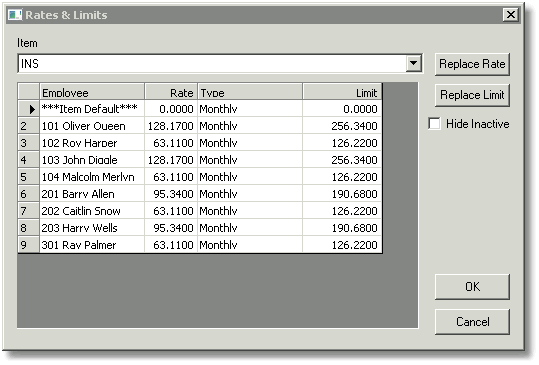Screen dimensions: 539x365
Task: Click Harry Wells's rate 95.3400
Action: (171, 228)
